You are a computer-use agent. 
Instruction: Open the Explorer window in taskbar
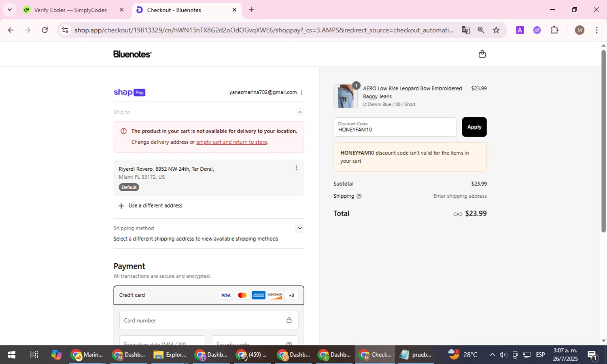(170, 355)
